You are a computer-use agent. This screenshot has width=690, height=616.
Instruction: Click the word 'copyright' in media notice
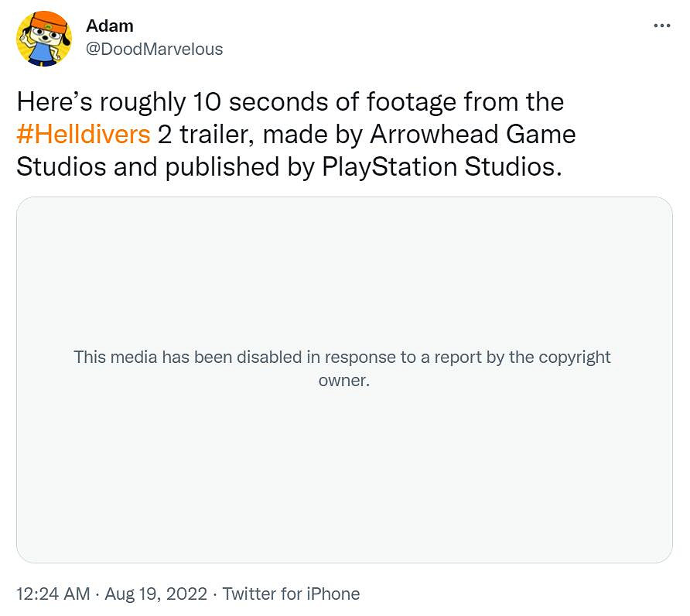pyautogui.click(x=568, y=358)
